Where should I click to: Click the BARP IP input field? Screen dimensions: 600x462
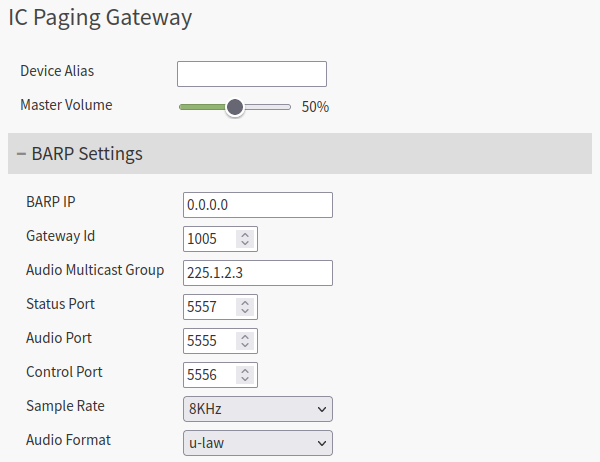pos(258,205)
